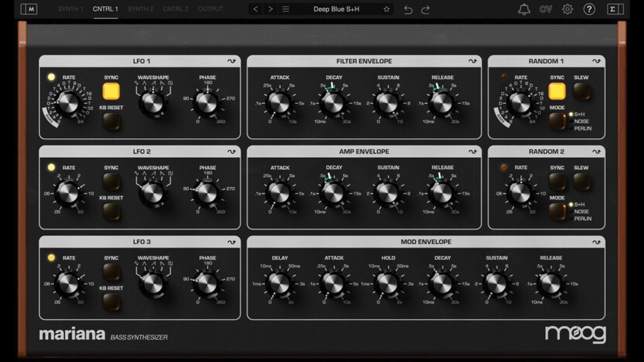Viewport: 644px width, 362px height.
Task: Click the undo arrow icon
Action: (x=408, y=10)
